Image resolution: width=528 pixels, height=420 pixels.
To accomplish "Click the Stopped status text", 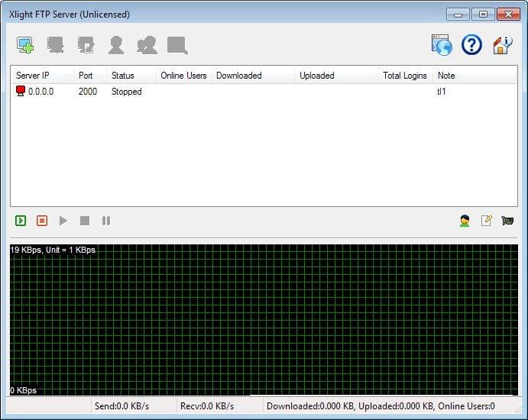I will point(127,92).
